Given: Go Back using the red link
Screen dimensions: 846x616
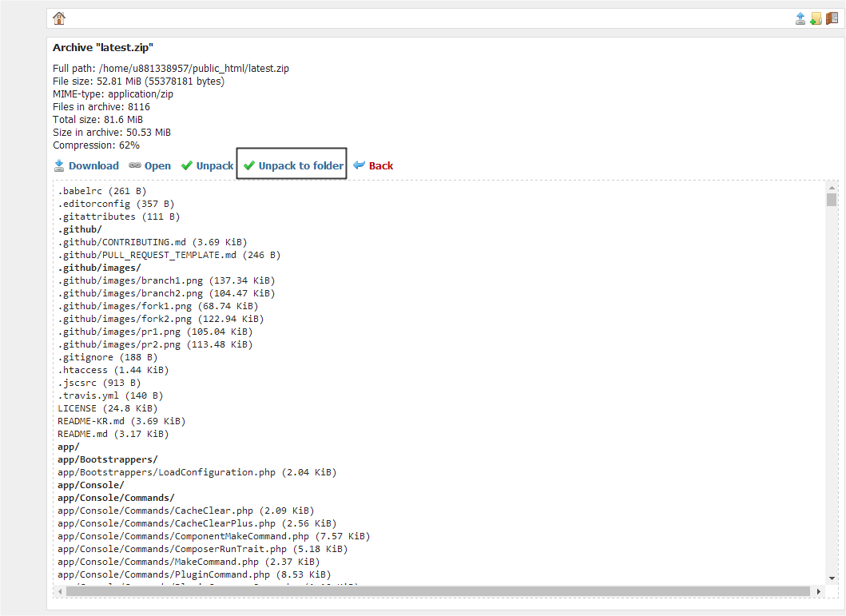Looking at the screenshot, I should [x=381, y=165].
